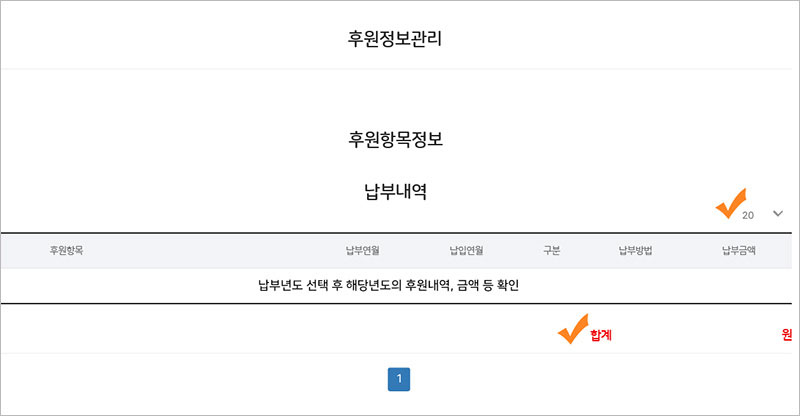Click the 납입연월 column header
Screen dimensions: 800x416
pos(466,251)
